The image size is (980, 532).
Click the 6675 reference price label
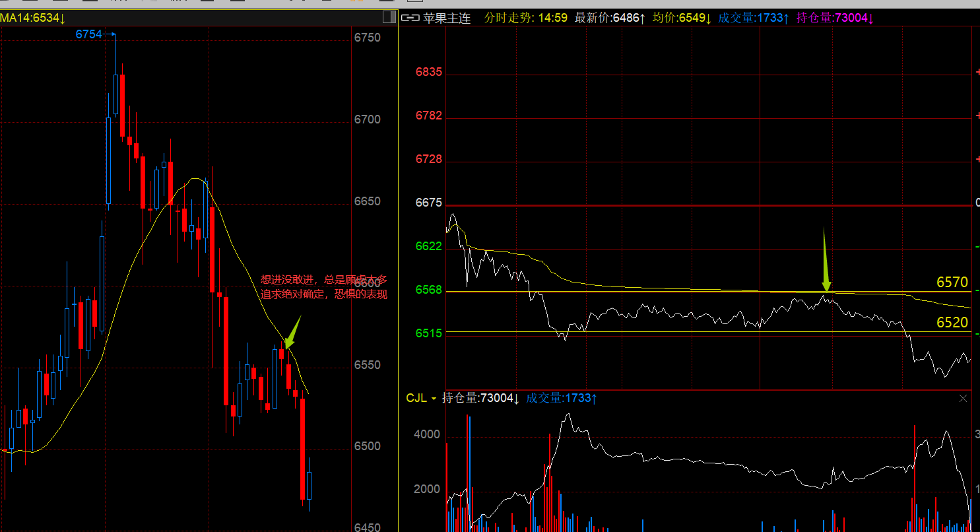tap(429, 203)
